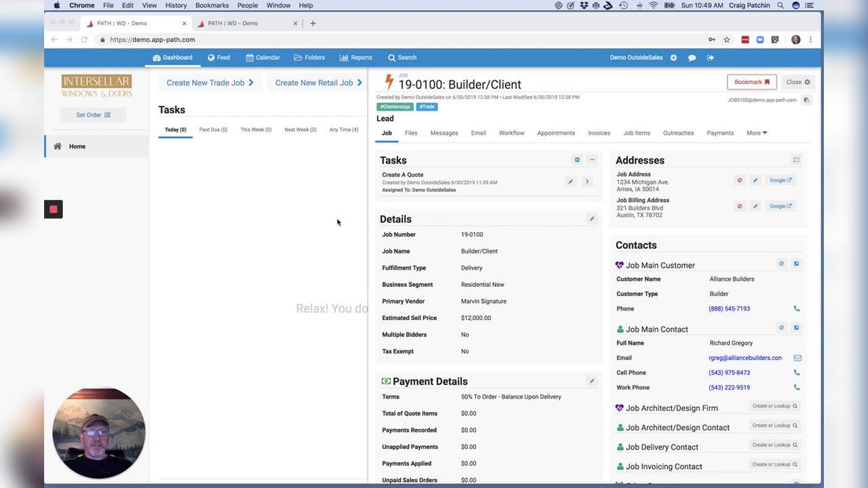Expand the More tab dropdown

(x=757, y=133)
